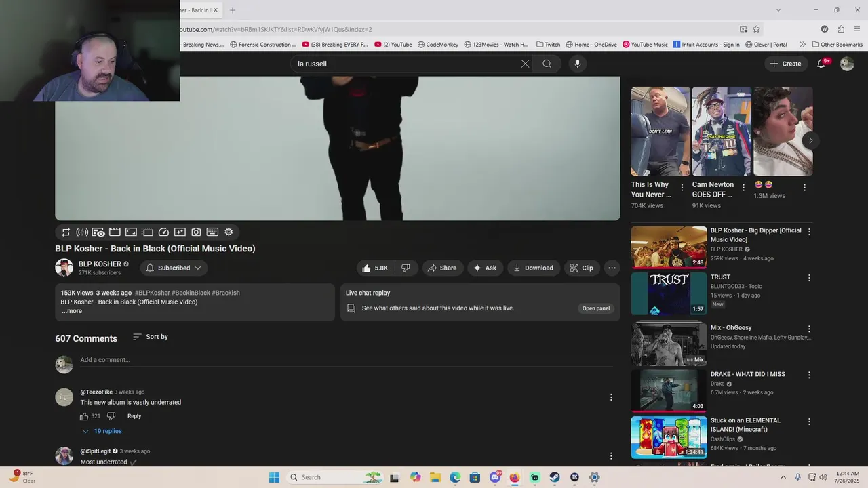Open YouTube Music bookmark

[x=645, y=45]
